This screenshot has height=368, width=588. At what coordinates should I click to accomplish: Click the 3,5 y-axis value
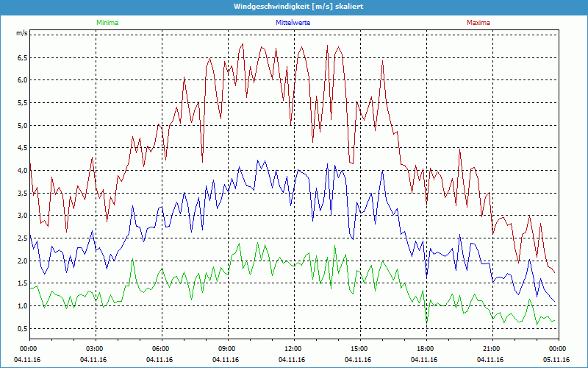pos(22,194)
